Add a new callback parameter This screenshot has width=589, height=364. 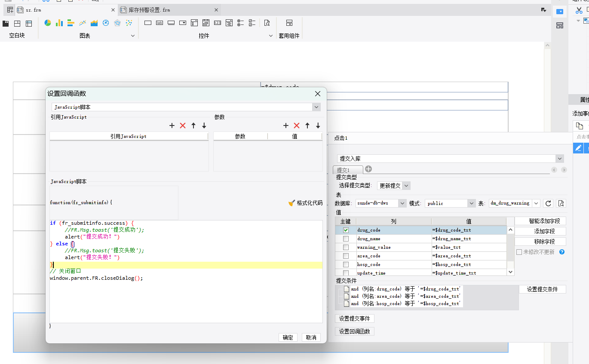click(x=286, y=125)
